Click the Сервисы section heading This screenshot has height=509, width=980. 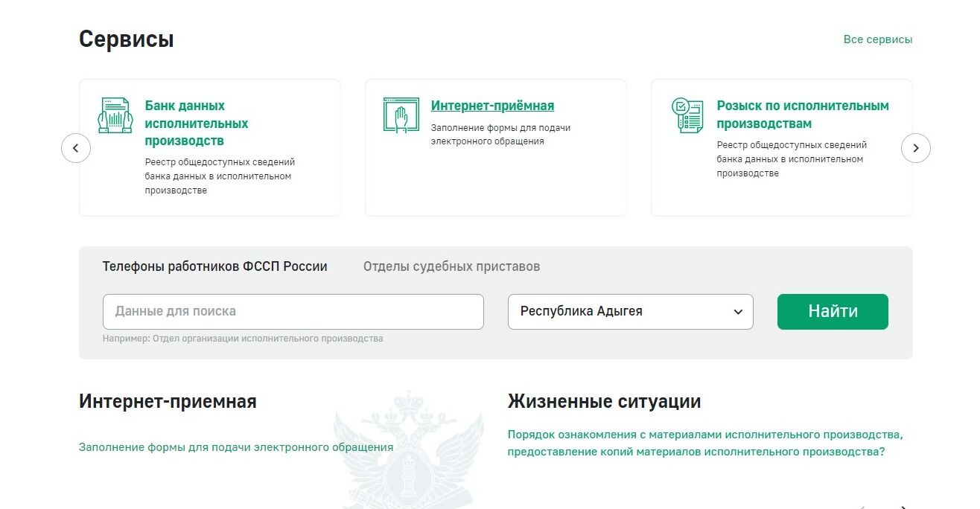(x=127, y=39)
